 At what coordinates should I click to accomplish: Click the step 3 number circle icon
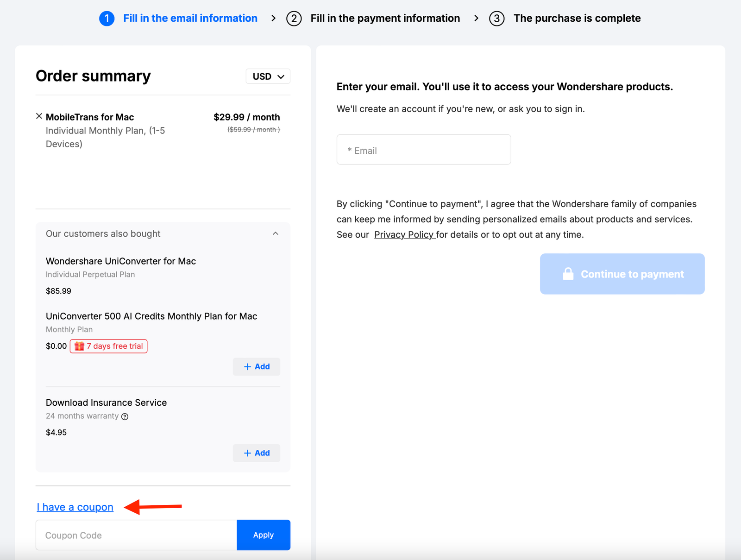pyautogui.click(x=497, y=19)
